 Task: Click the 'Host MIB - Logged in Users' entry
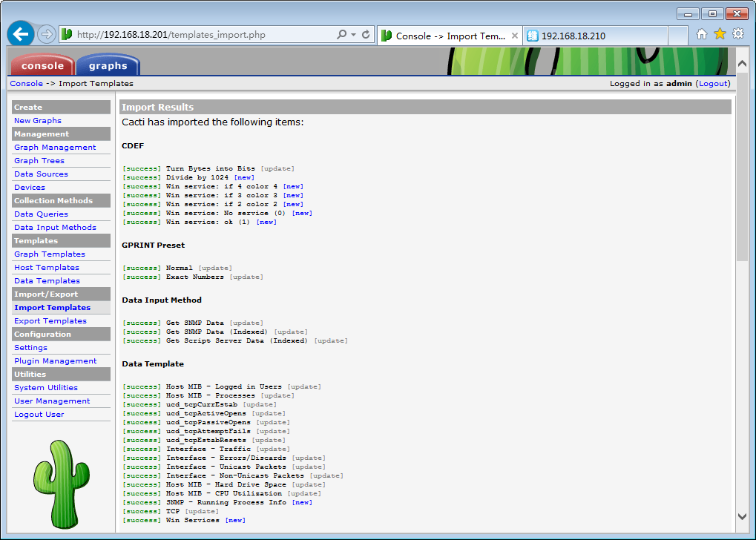[224, 386]
